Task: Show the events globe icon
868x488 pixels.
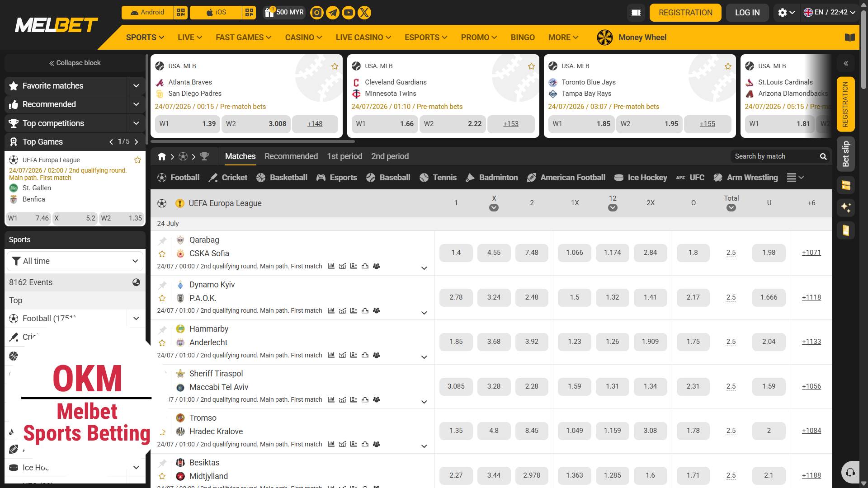Action: [136, 282]
